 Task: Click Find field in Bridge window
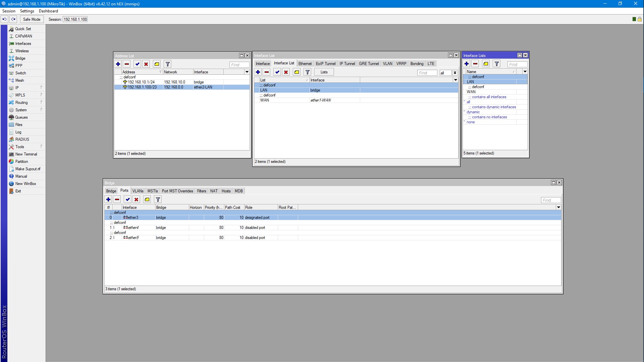coord(551,200)
